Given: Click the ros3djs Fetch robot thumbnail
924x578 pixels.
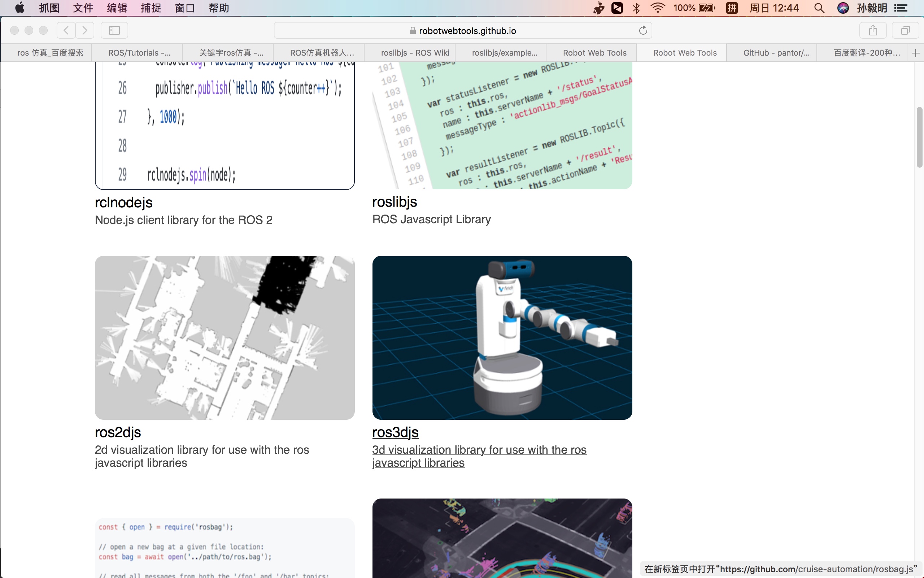Looking at the screenshot, I should [502, 337].
